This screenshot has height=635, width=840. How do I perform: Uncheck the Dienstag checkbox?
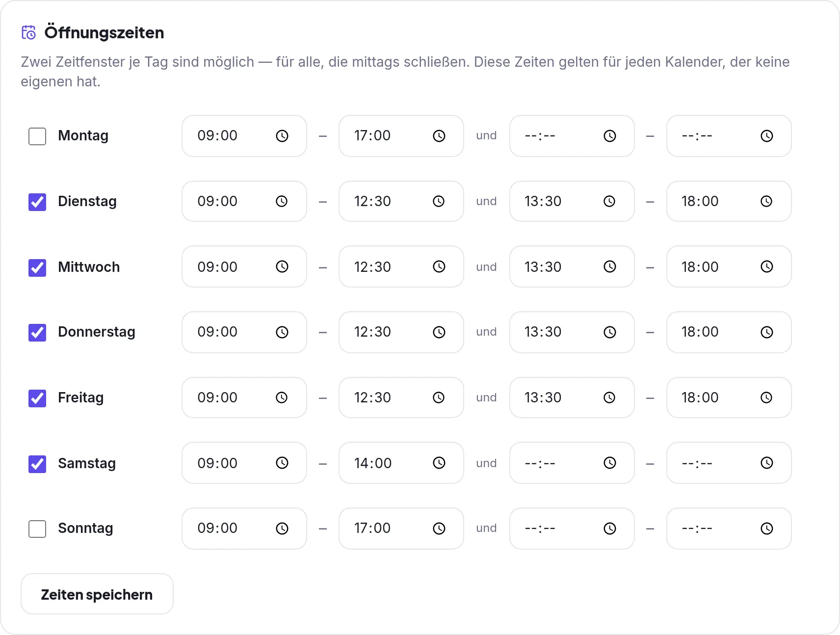(x=37, y=202)
